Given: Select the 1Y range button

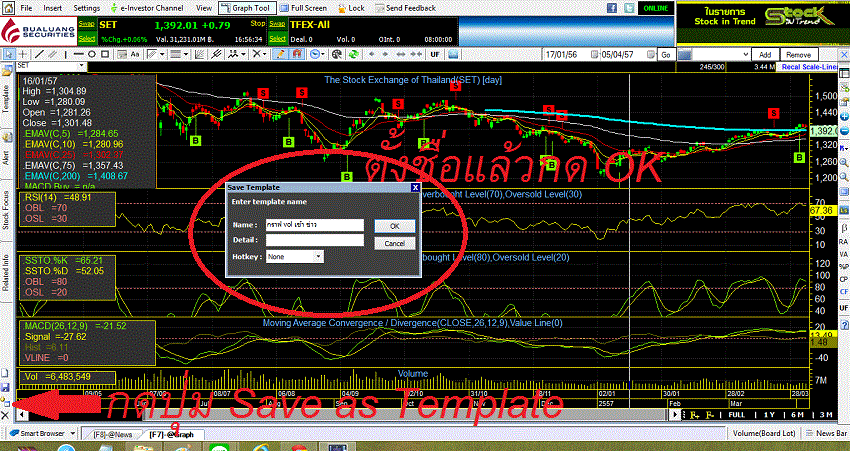Looking at the screenshot, I should coord(769,415).
